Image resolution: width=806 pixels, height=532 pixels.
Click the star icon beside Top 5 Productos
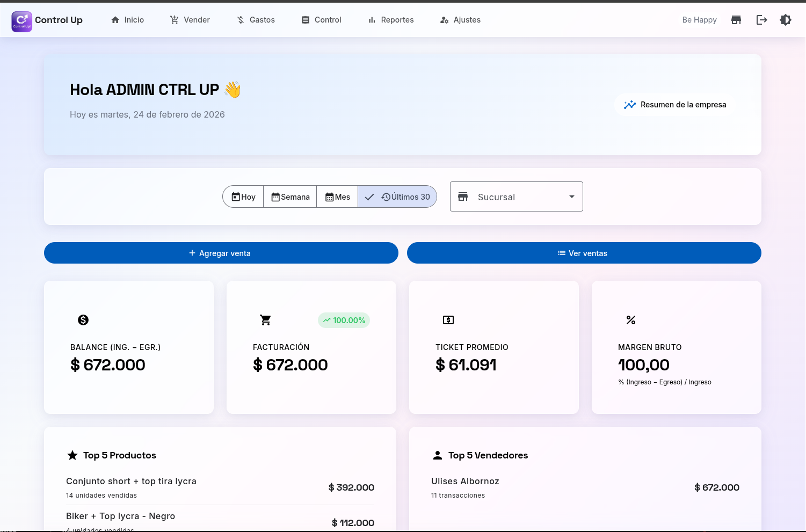72,455
